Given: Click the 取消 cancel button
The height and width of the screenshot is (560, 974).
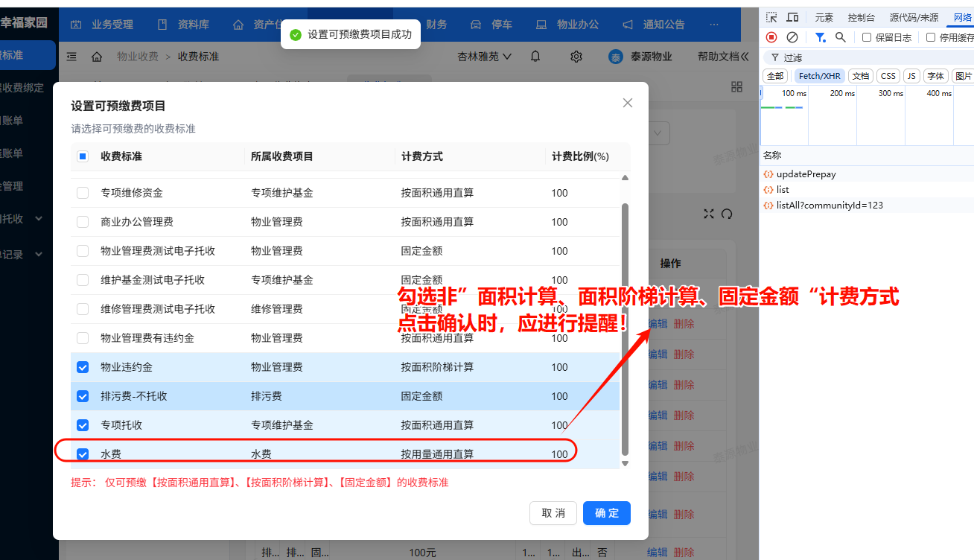Looking at the screenshot, I should [553, 513].
